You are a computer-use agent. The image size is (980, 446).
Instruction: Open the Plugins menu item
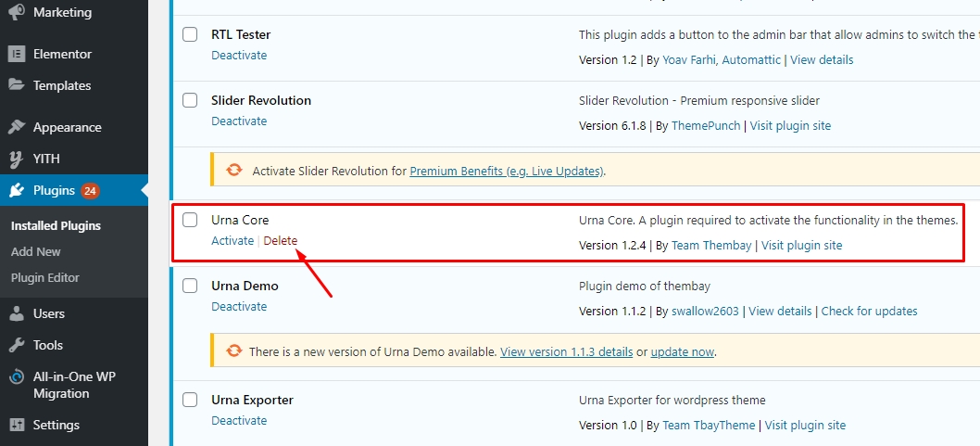54,190
